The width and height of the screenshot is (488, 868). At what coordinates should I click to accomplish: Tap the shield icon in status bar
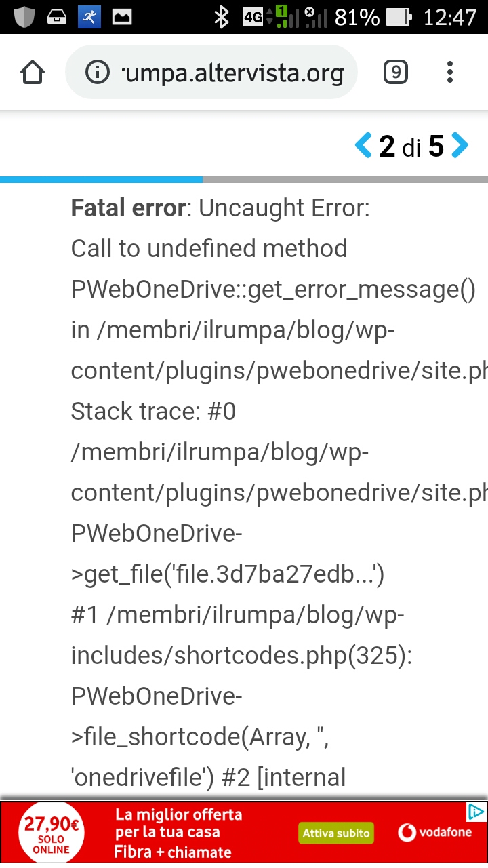[x=24, y=17]
